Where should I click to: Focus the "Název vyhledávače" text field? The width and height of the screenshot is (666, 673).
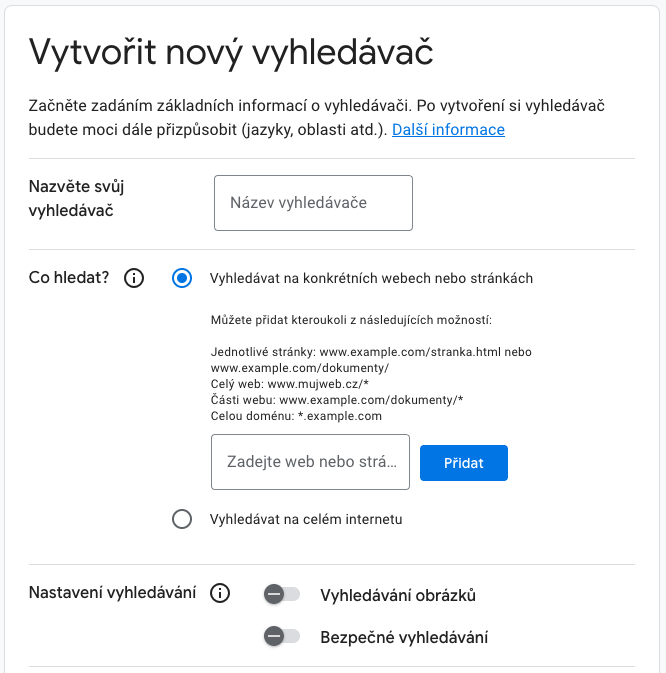313,203
